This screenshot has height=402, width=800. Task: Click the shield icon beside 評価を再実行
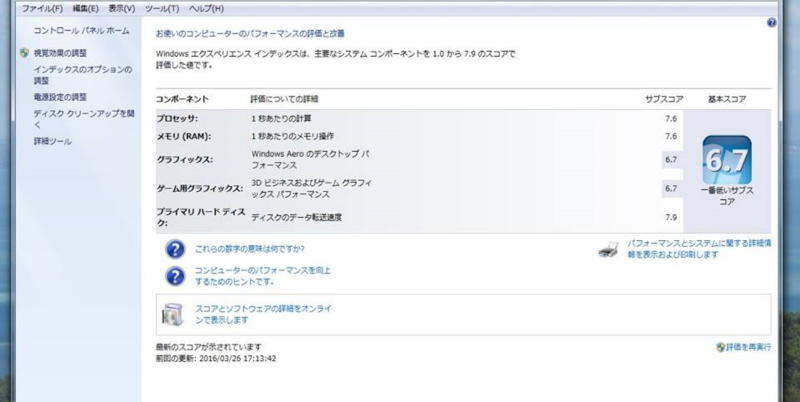pos(720,347)
